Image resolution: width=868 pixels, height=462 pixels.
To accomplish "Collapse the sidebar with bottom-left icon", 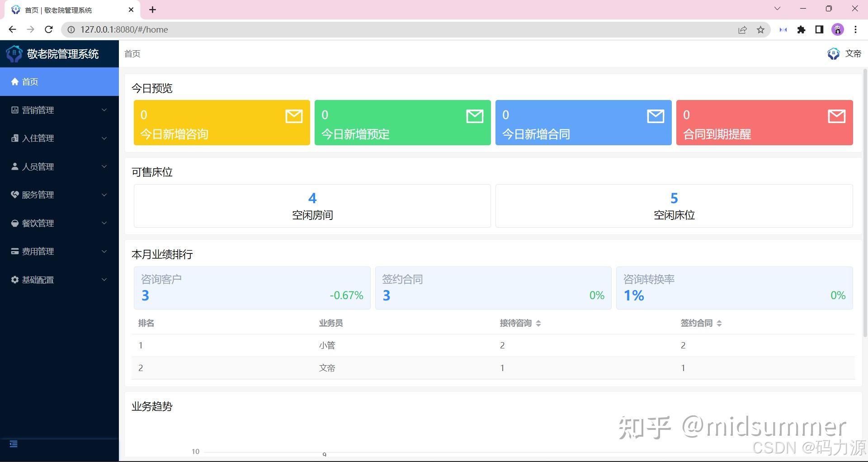I will 13,444.
